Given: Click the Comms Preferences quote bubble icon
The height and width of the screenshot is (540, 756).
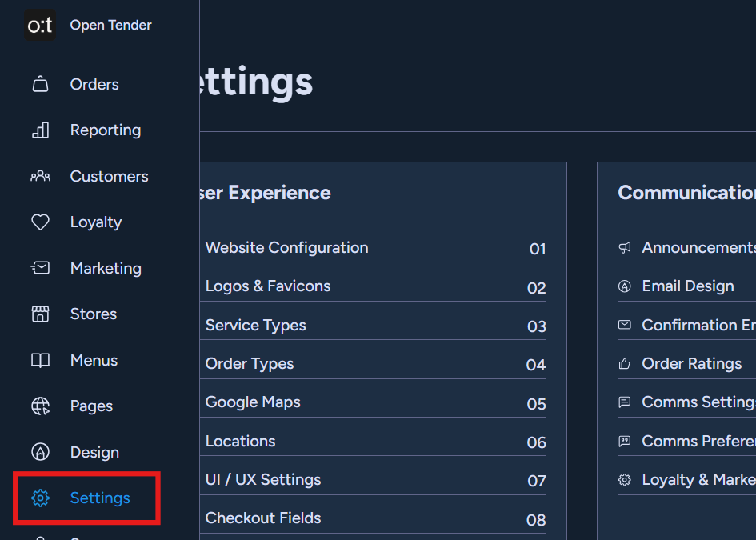Looking at the screenshot, I should click(x=624, y=441).
